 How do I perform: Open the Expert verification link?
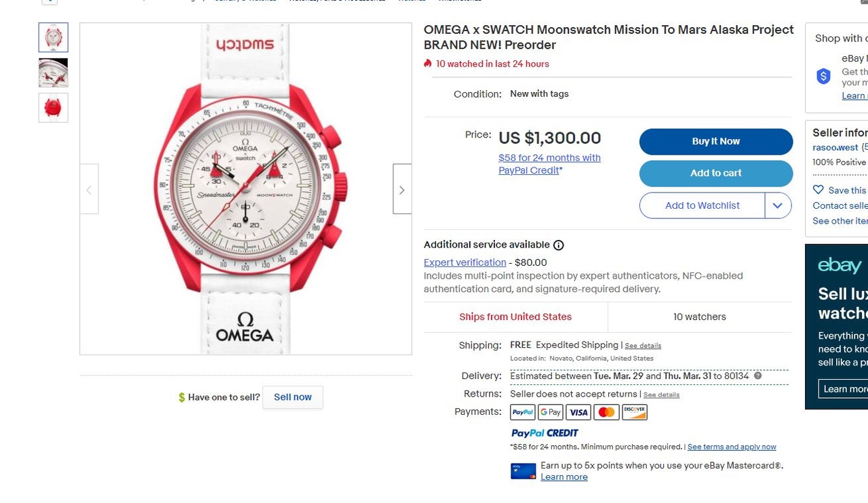465,262
